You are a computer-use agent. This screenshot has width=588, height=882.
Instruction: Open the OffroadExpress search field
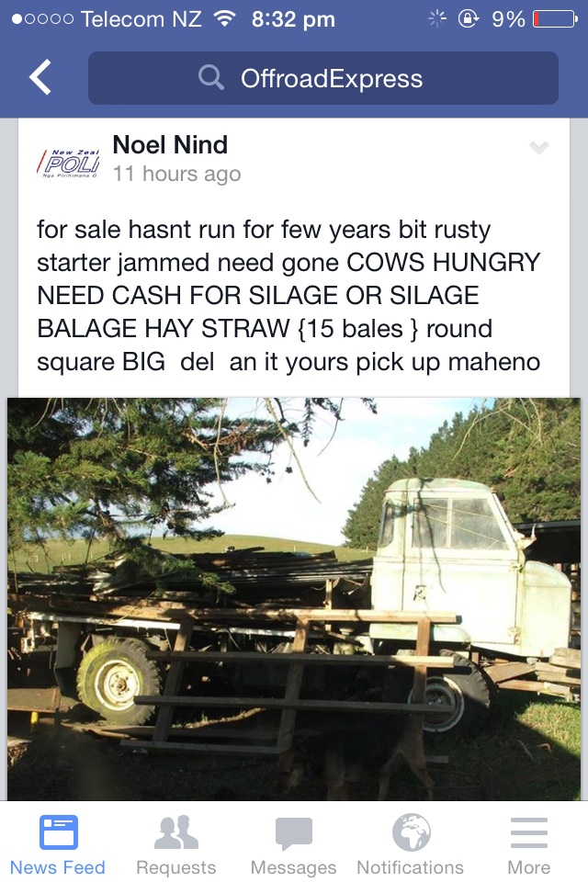click(331, 78)
